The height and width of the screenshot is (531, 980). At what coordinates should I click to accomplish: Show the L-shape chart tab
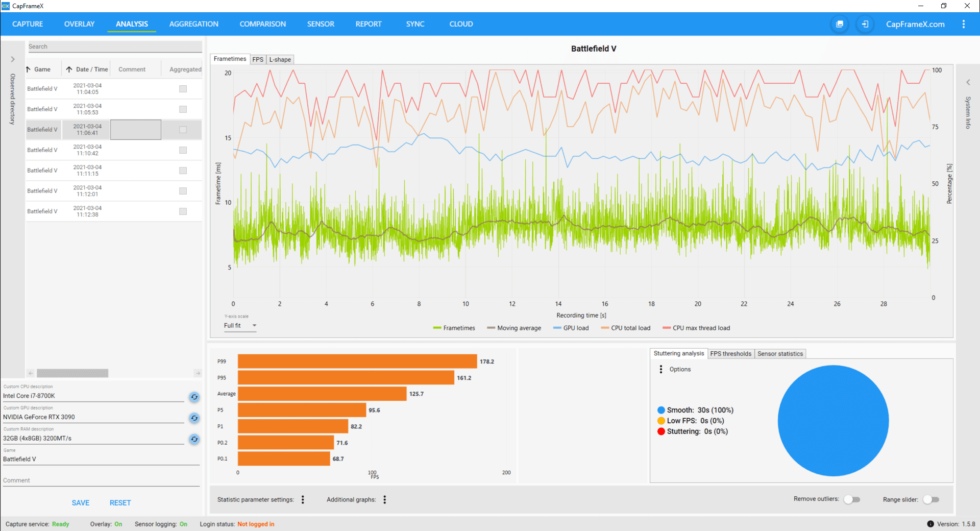coord(280,59)
